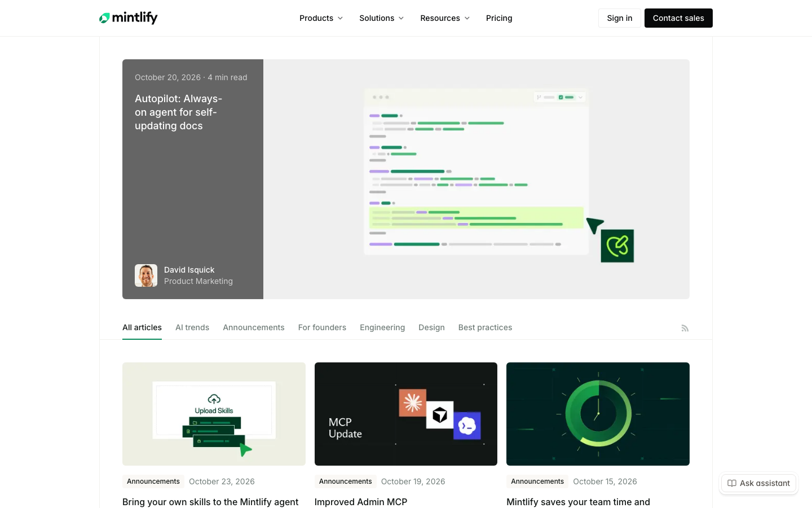Open the Upload Skills article thumbnail

pyautogui.click(x=214, y=414)
